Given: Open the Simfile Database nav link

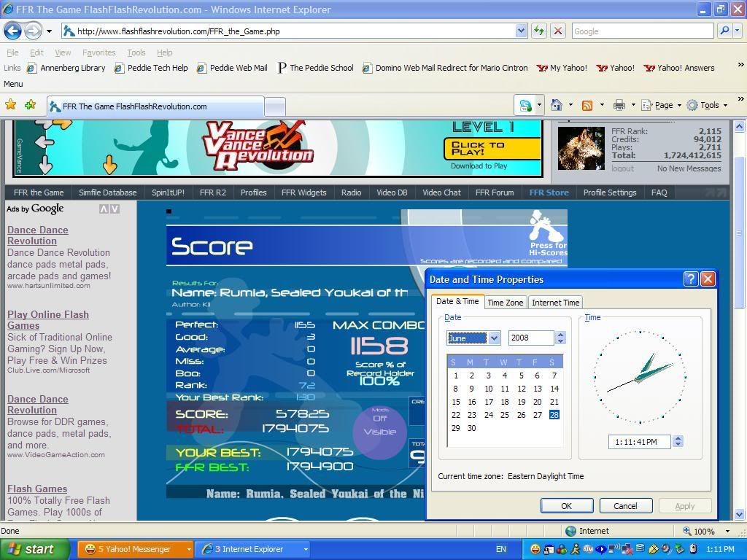Looking at the screenshot, I should (x=107, y=192).
